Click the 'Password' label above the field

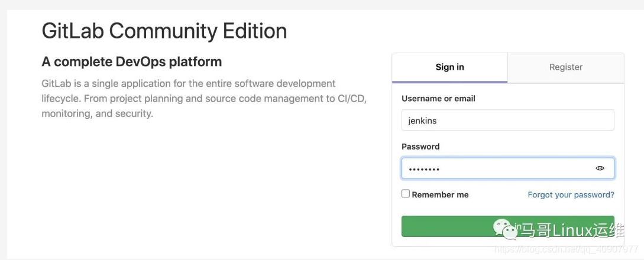tap(420, 147)
